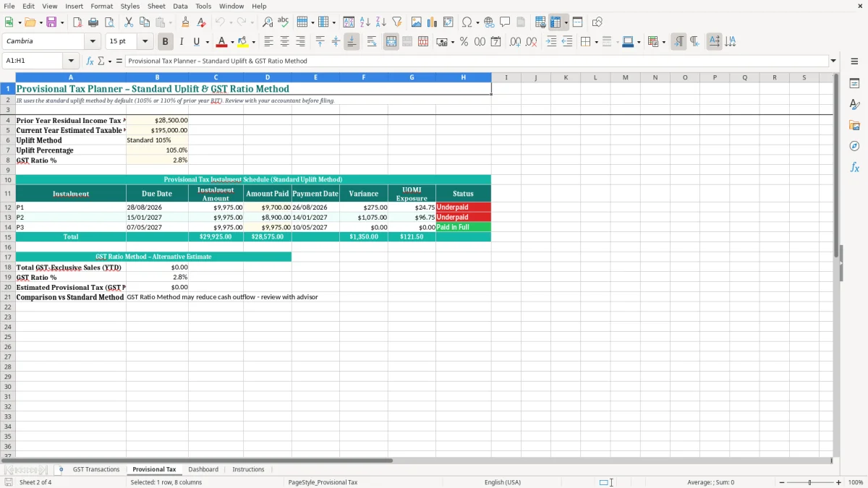Image resolution: width=868 pixels, height=488 pixels.
Task: Open the Tools menu
Action: tap(203, 6)
